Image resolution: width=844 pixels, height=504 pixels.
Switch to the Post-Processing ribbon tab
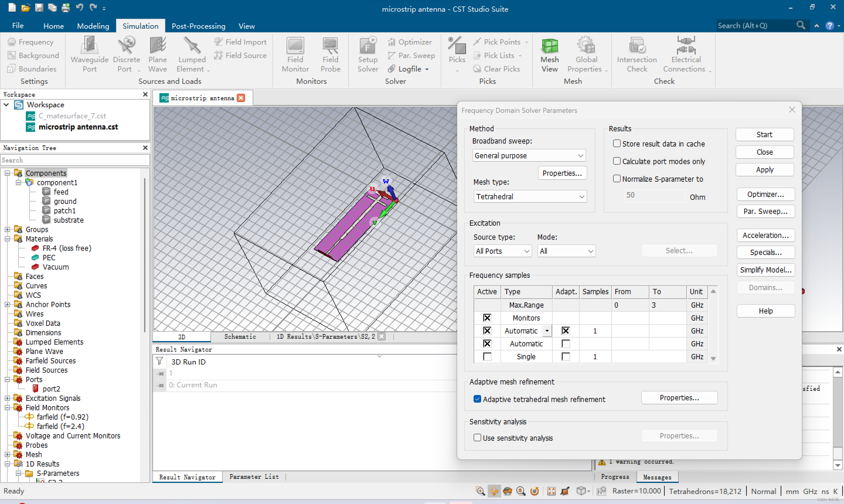[x=198, y=26]
